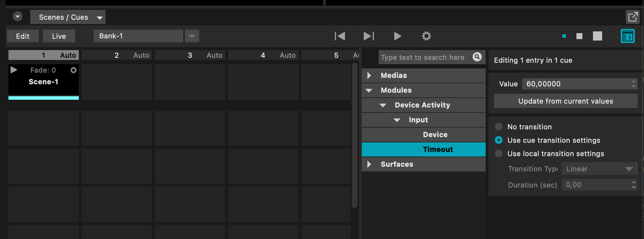Screen dimensions: 644x239
Task: Open the cues settings gear in the toolbar
Action: pyautogui.click(x=426, y=36)
